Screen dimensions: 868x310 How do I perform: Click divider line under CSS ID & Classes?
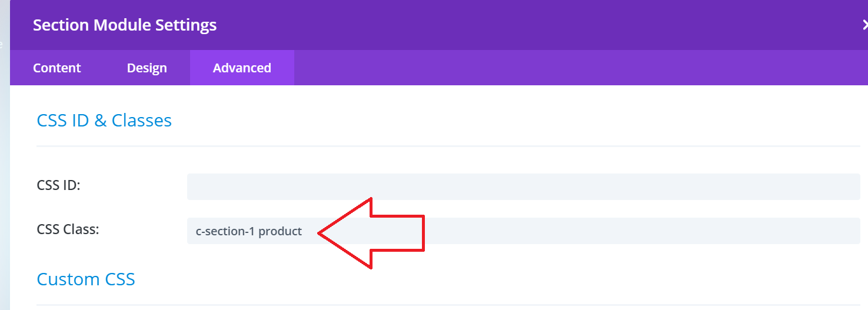click(448, 145)
